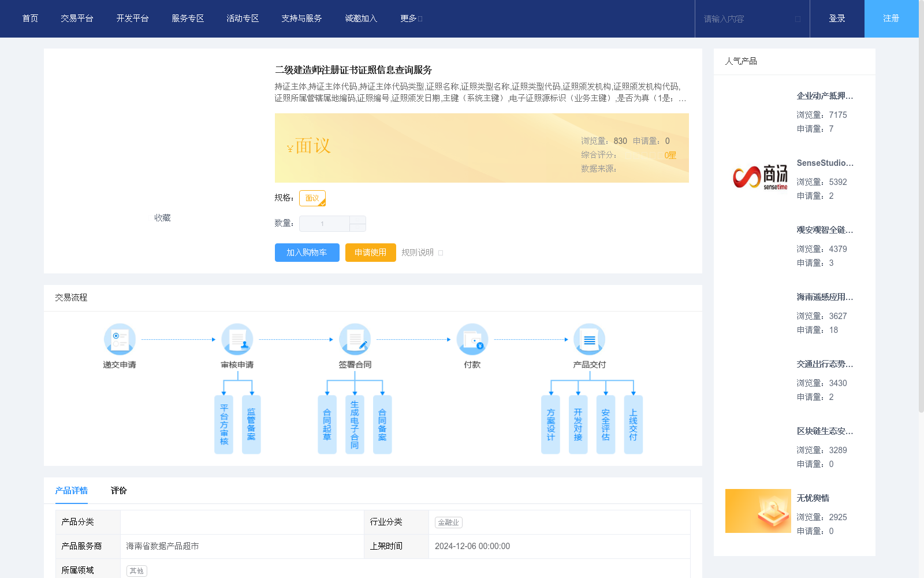Click the 0星 rating value
Image resolution: width=924 pixels, height=578 pixels.
(x=670, y=155)
